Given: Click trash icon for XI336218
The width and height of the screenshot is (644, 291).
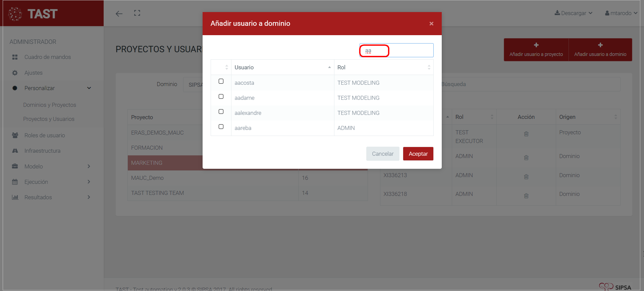Looking at the screenshot, I should point(526,196).
